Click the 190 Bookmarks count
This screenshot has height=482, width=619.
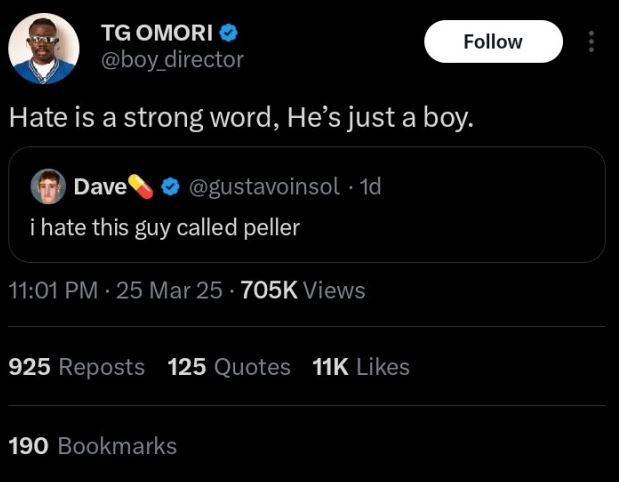click(92, 446)
